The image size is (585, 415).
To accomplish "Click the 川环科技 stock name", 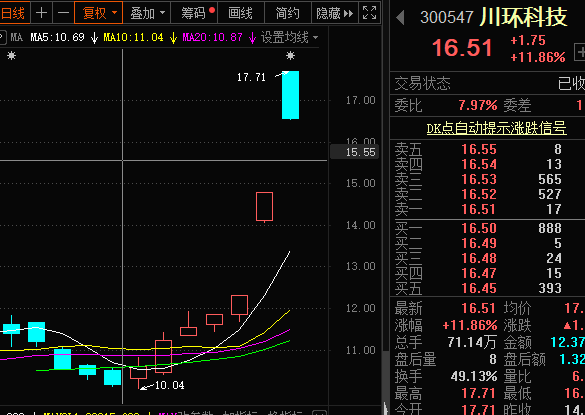I will coord(523,17).
